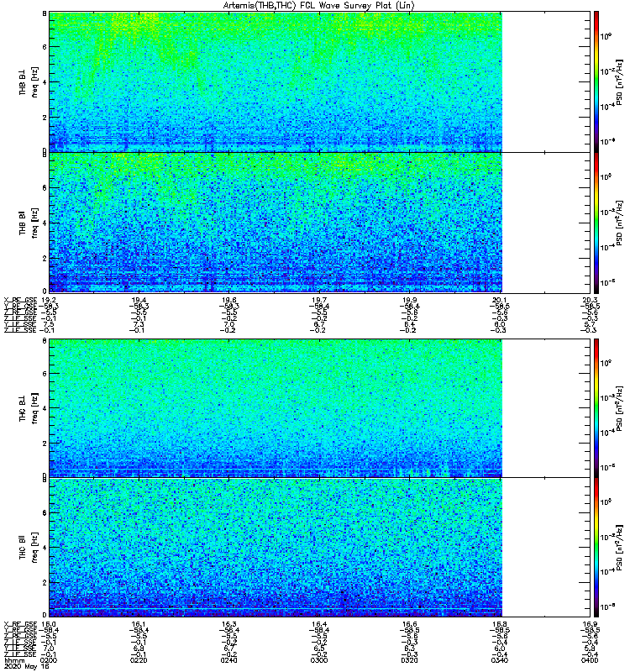Click the '0240' time tick label

[x=228, y=660]
